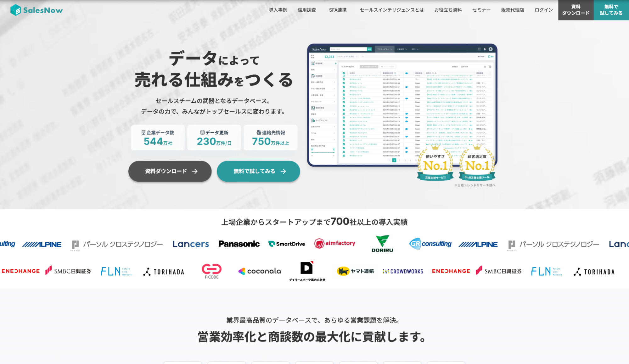Click header 無料で試してみる button

pyautogui.click(x=611, y=10)
